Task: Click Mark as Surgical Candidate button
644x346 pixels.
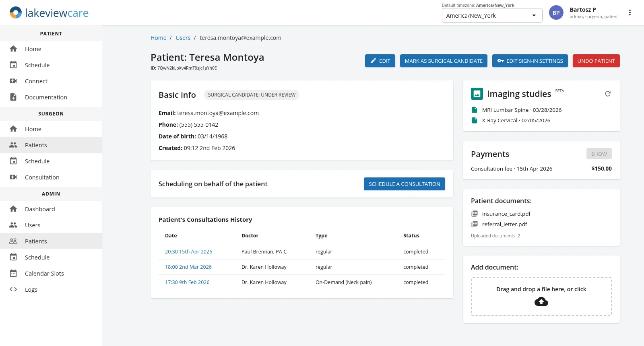Action: coord(444,61)
